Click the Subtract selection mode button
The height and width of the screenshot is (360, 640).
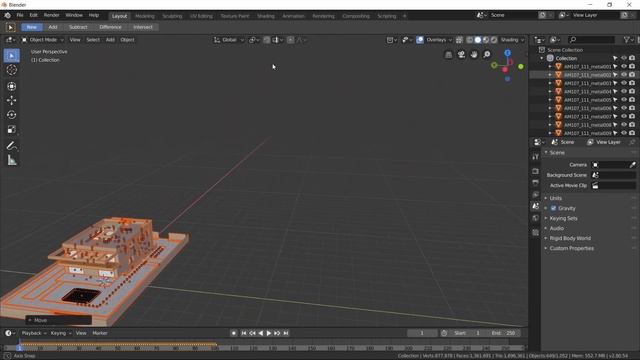tap(78, 27)
